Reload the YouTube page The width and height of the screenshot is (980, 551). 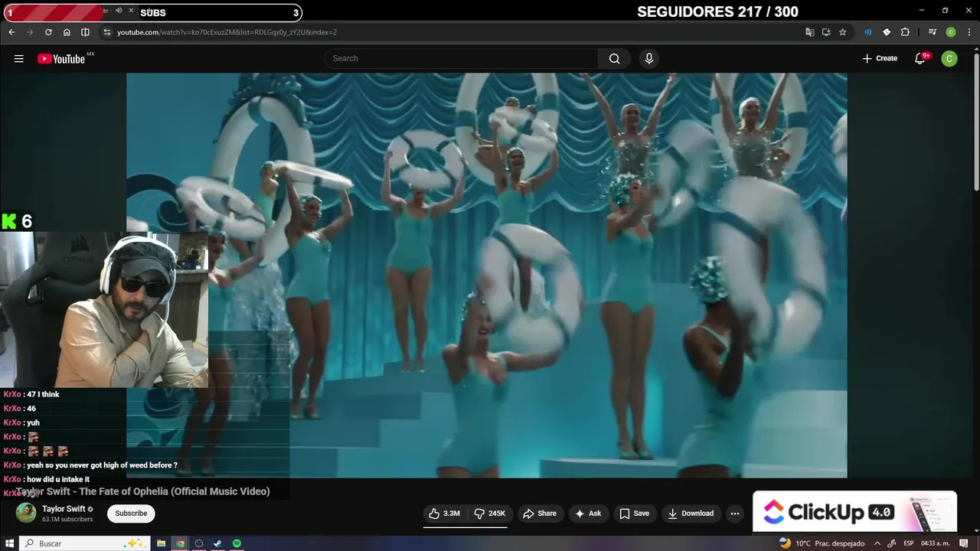(x=48, y=32)
